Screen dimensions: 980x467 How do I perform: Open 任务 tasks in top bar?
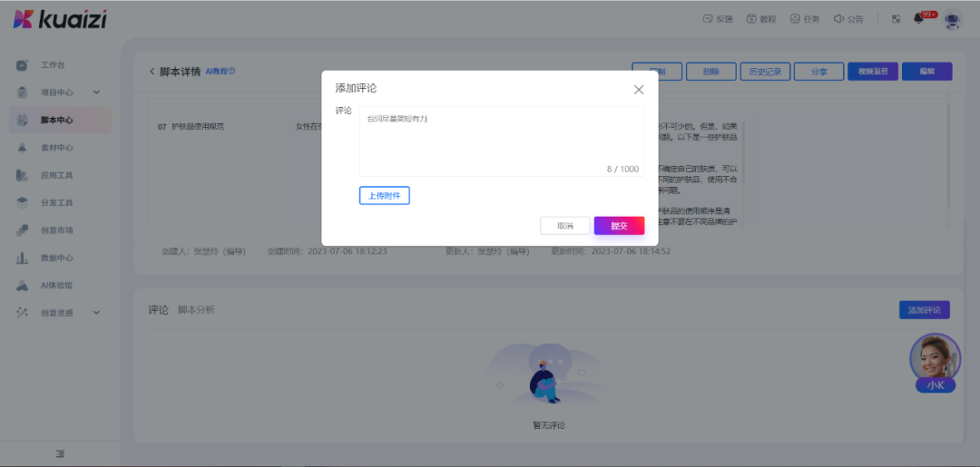805,19
